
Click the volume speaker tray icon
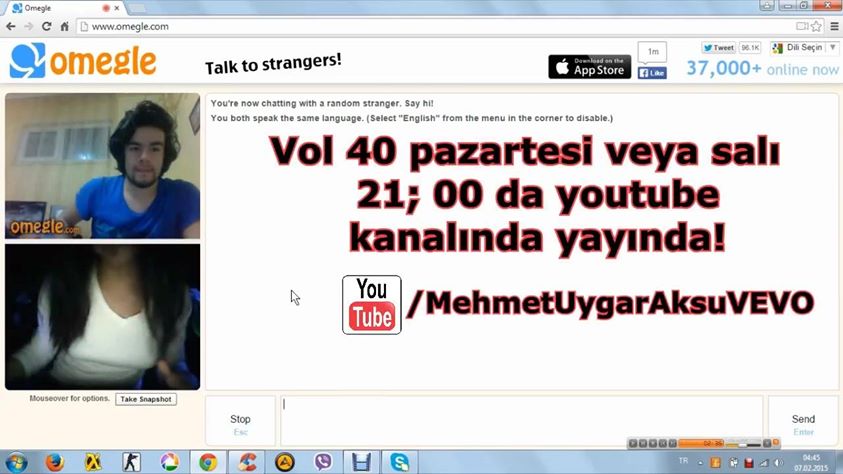click(778, 463)
